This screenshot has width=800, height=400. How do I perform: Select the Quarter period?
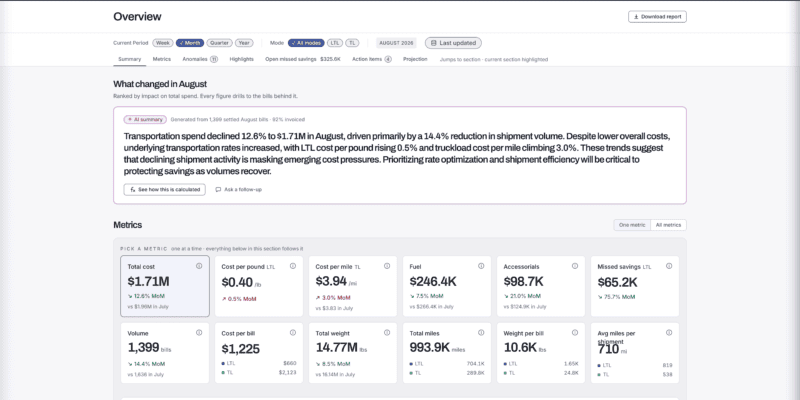(x=219, y=43)
